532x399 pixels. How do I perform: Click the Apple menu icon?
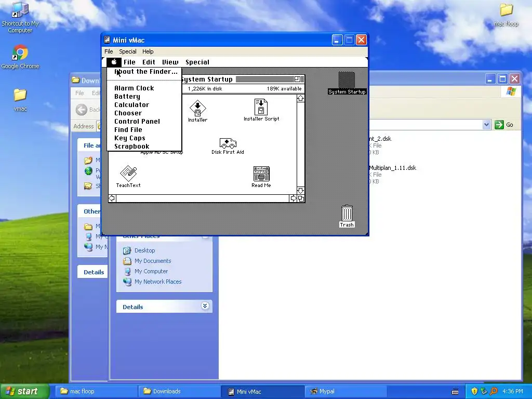coord(114,62)
